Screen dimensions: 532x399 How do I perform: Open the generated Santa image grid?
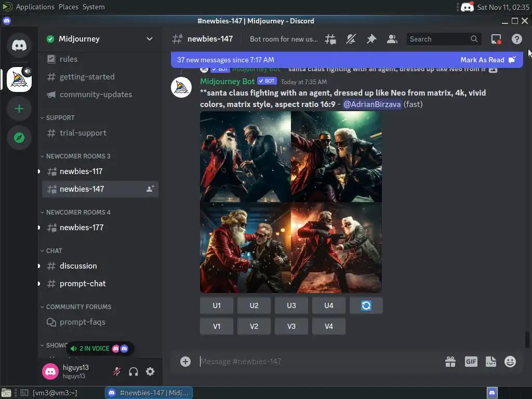coord(291,202)
